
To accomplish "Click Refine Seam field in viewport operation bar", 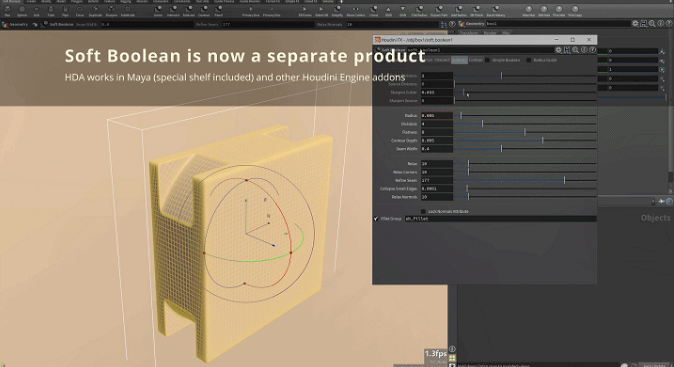I will pos(268,24).
